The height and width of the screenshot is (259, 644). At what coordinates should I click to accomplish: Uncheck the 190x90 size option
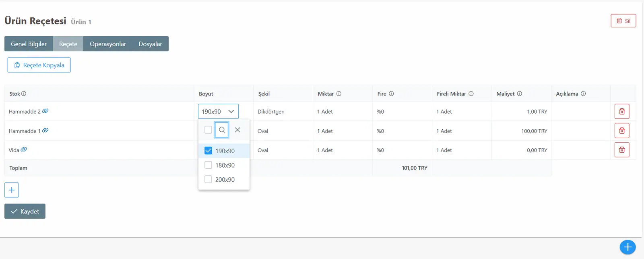tap(208, 151)
